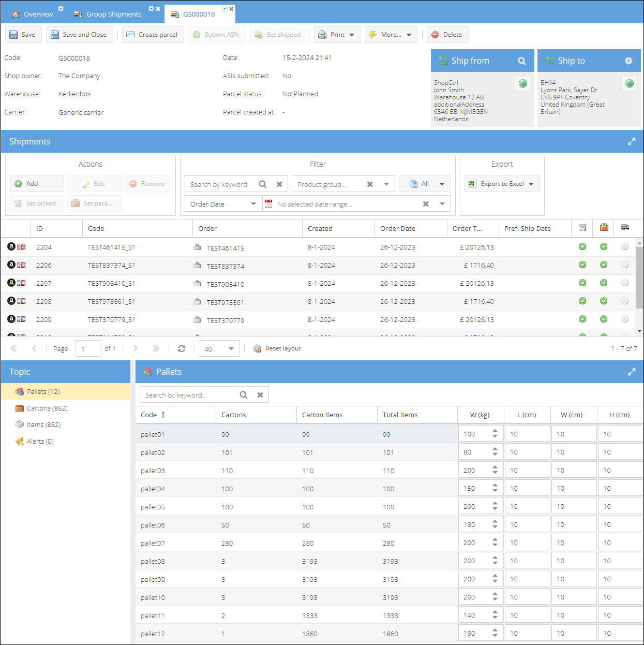This screenshot has width=644, height=645.
Task: Open the All filter dropdown
Action: click(x=425, y=184)
